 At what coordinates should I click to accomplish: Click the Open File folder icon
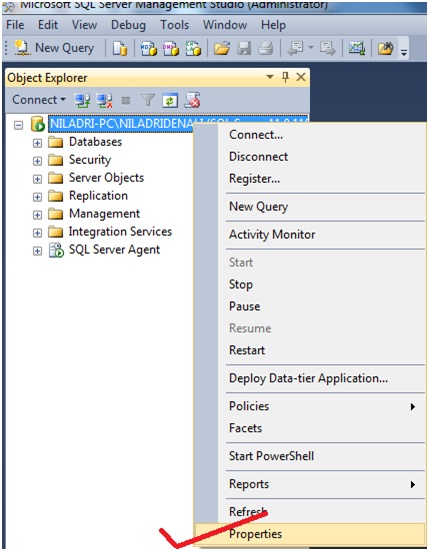click(x=222, y=48)
